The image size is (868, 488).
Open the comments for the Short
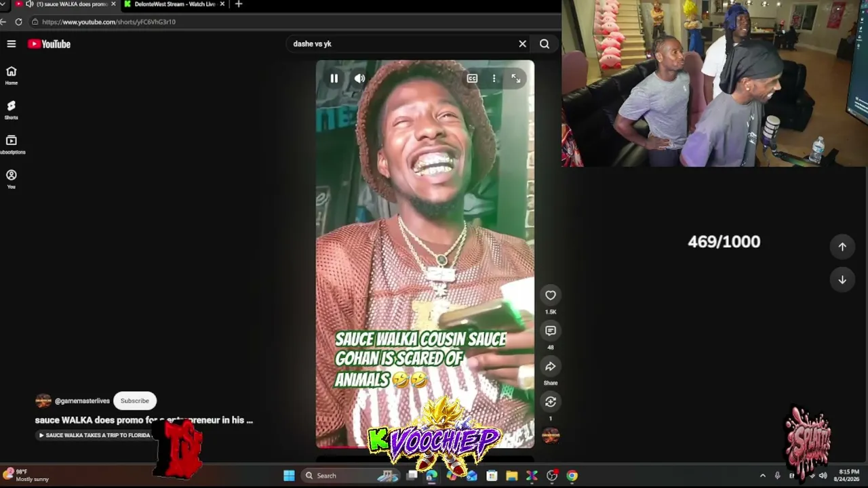tap(551, 331)
